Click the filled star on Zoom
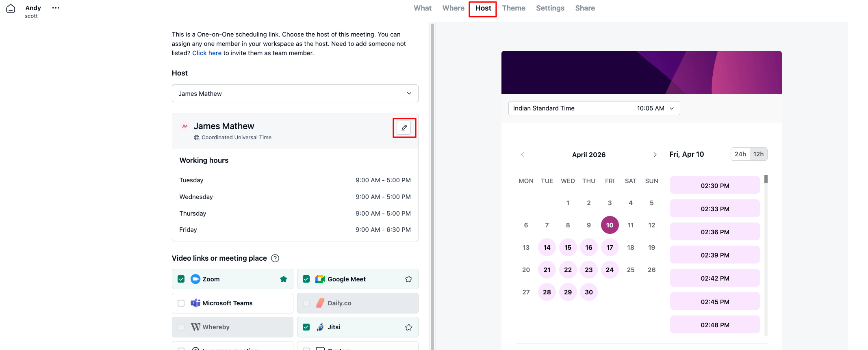This screenshot has height=350, width=868. tap(284, 279)
